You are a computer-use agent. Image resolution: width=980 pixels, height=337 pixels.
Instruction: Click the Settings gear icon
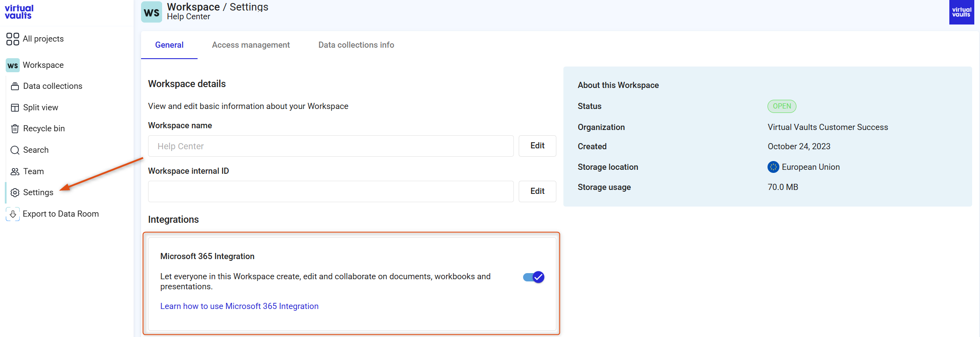point(15,193)
